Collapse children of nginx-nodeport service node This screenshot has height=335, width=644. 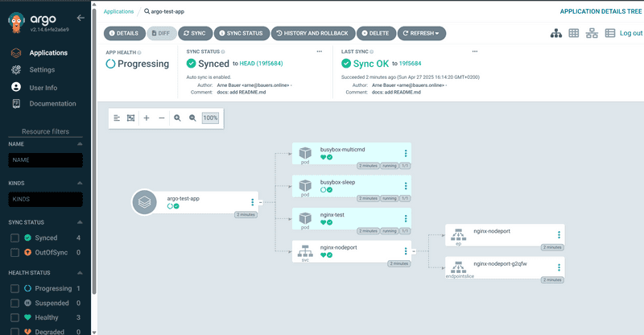coord(414,251)
